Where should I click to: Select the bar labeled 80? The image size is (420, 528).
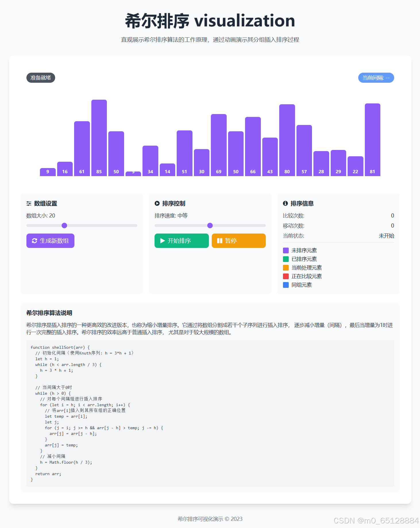287,140
